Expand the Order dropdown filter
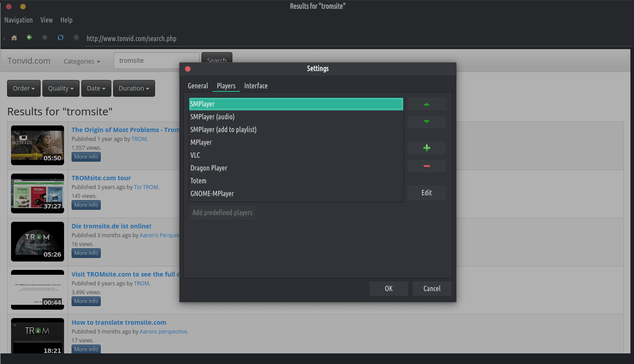The image size is (634, 364). tap(24, 88)
